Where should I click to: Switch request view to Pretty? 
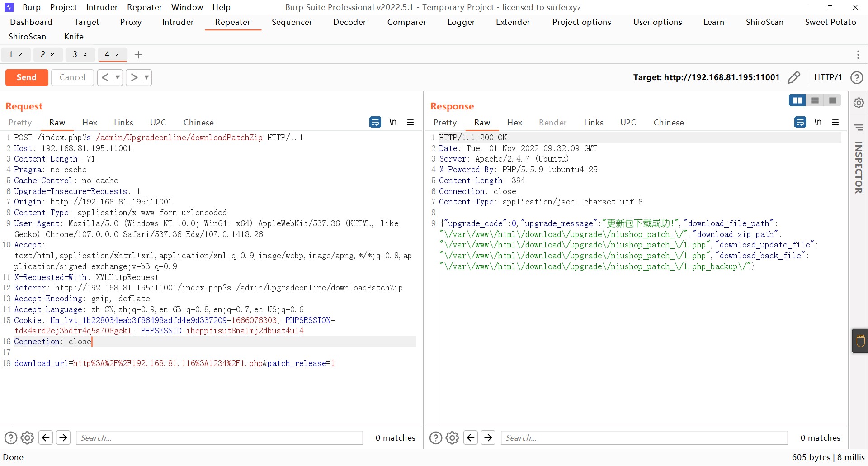pyautogui.click(x=20, y=123)
